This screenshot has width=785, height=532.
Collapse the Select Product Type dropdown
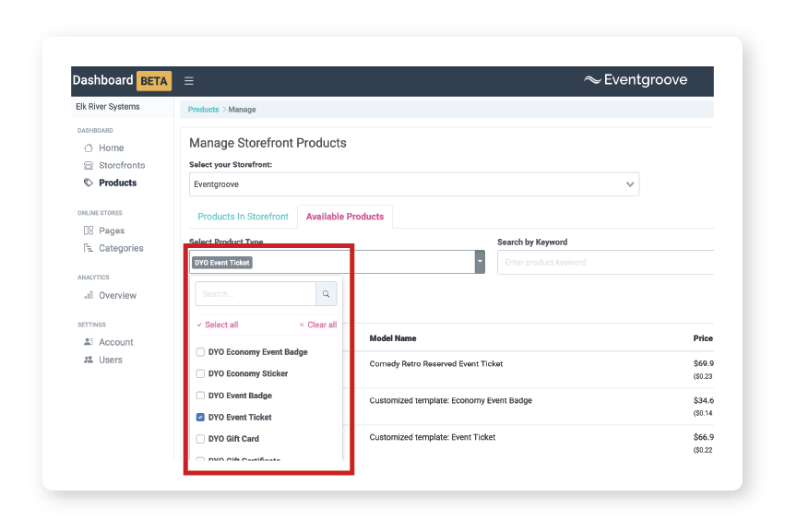click(x=479, y=261)
